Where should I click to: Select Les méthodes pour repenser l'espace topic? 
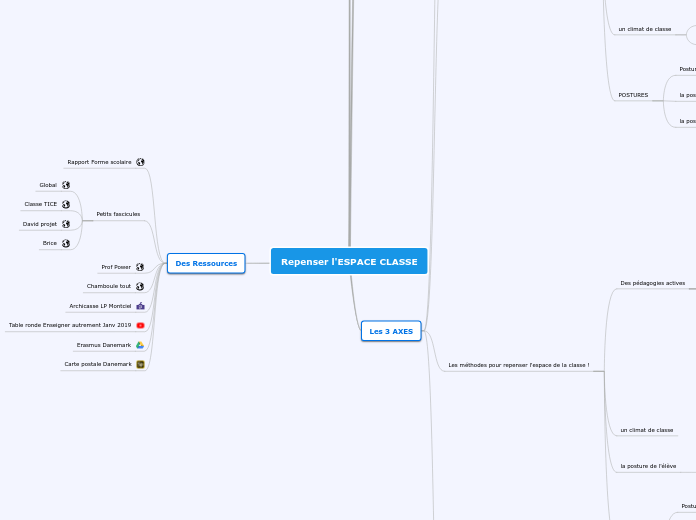(x=519, y=365)
